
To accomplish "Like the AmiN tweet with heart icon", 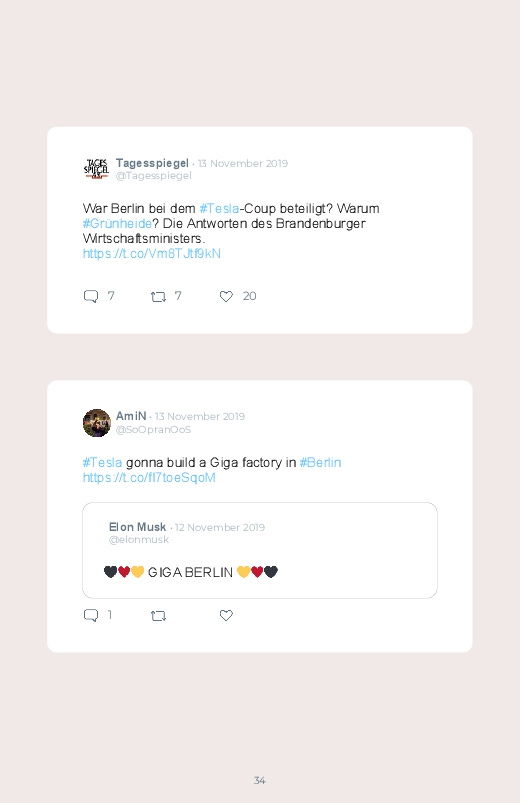I will pyautogui.click(x=226, y=615).
